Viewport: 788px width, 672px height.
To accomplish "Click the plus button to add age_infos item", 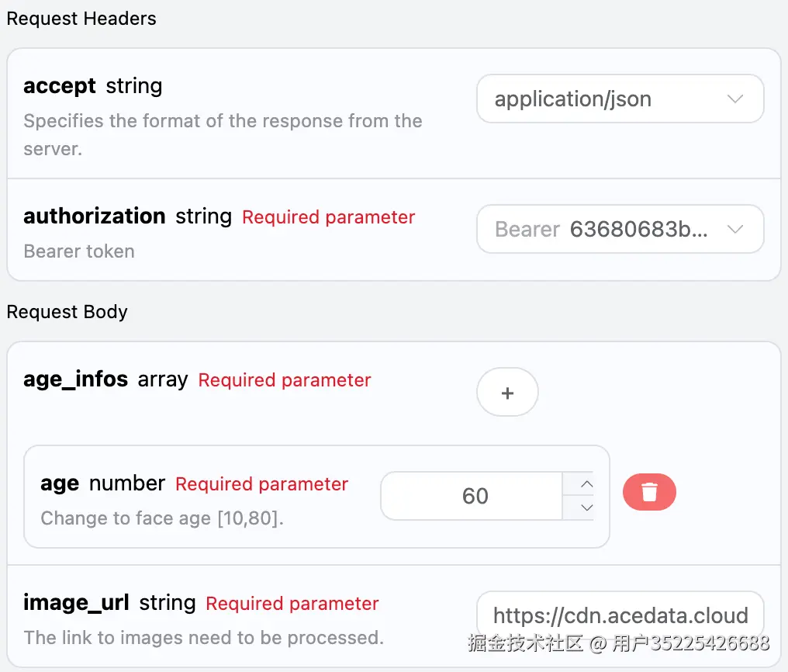I will pyautogui.click(x=507, y=393).
